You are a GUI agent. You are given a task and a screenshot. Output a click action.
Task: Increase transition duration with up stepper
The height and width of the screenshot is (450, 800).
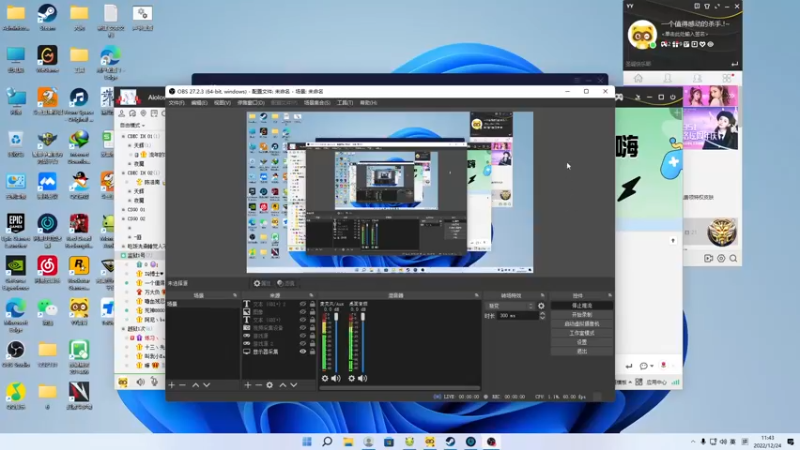pos(542,314)
